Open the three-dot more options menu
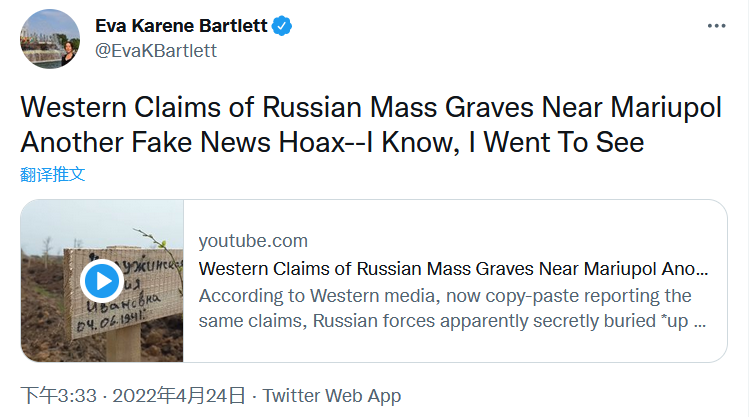 tap(716, 26)
